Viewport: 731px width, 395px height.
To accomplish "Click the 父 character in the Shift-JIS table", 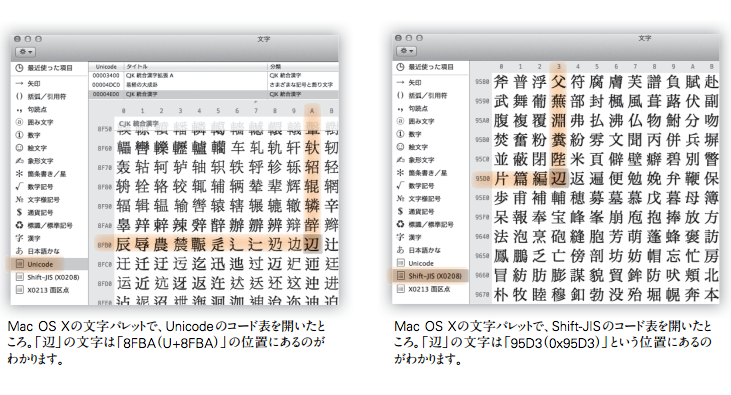I will coord(559,82).
